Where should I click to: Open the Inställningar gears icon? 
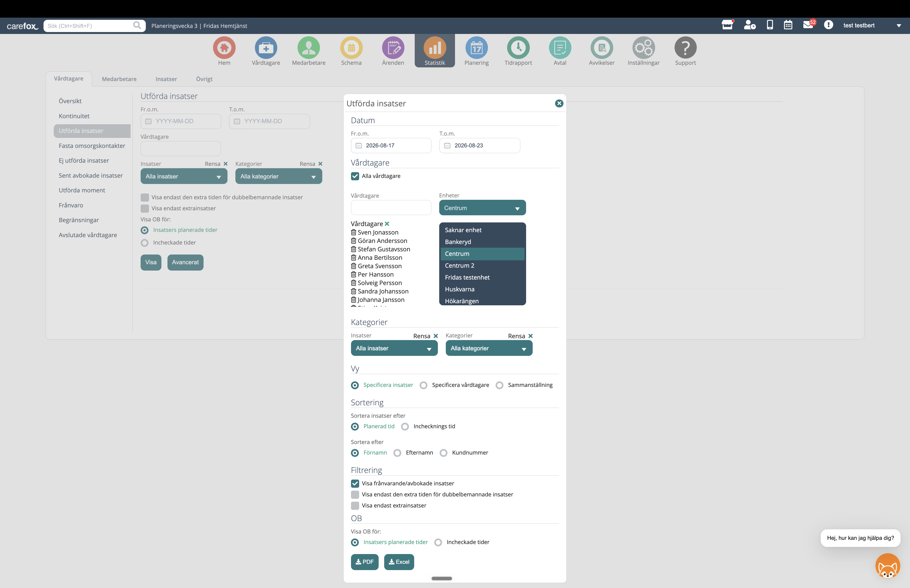point(644,48)
